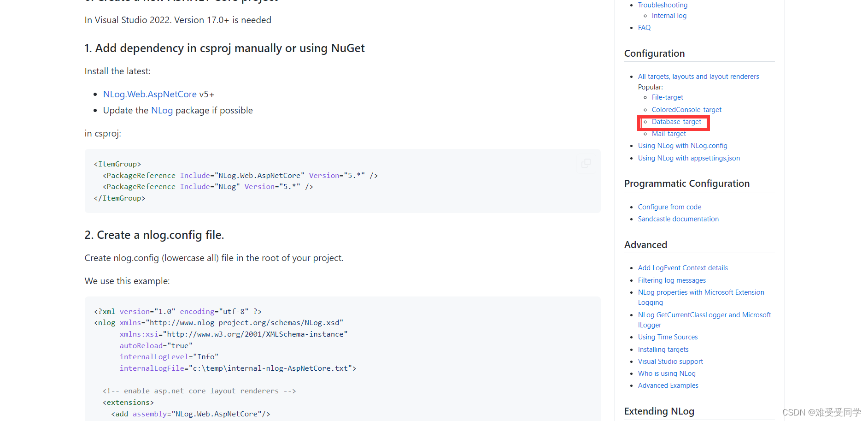The image size is (868, 421).
Task: Click heading 'Add dependency in csproj manually'
Action: 224,48
